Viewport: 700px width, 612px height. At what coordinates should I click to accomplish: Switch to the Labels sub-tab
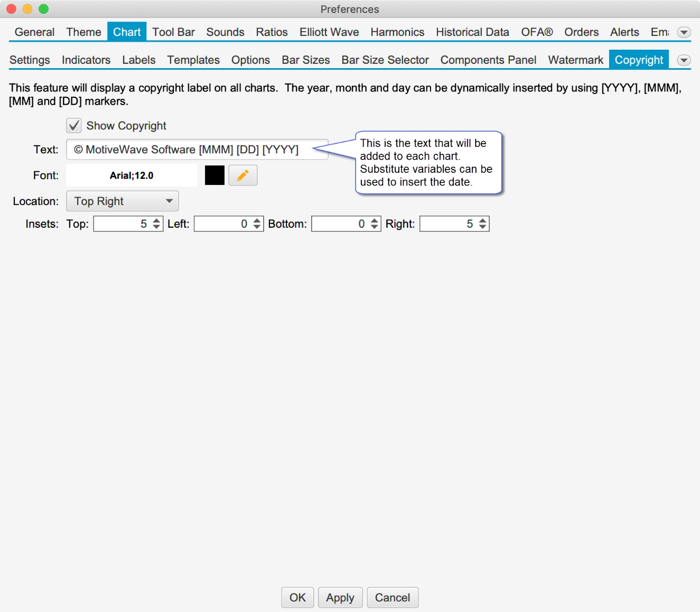tap(139, 60)
